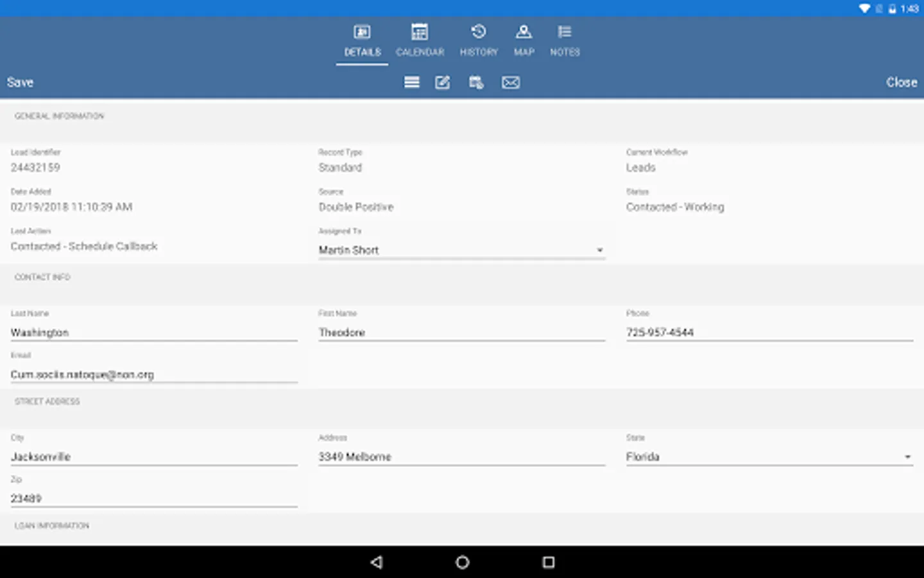
Task: Click the Email input field
Action: click(x=153, y=374)
